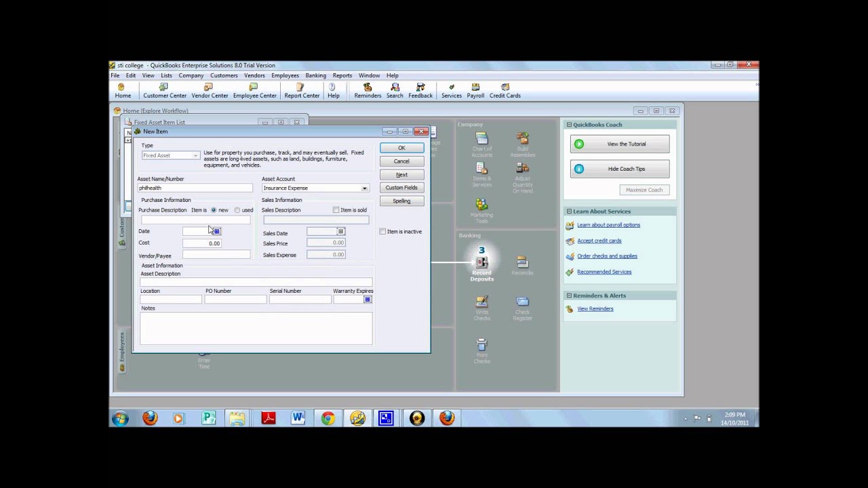Viewport: 868px width, 488px height.
Task: Collapse the QuickBooks Coach panel
Action: point(569,125)
